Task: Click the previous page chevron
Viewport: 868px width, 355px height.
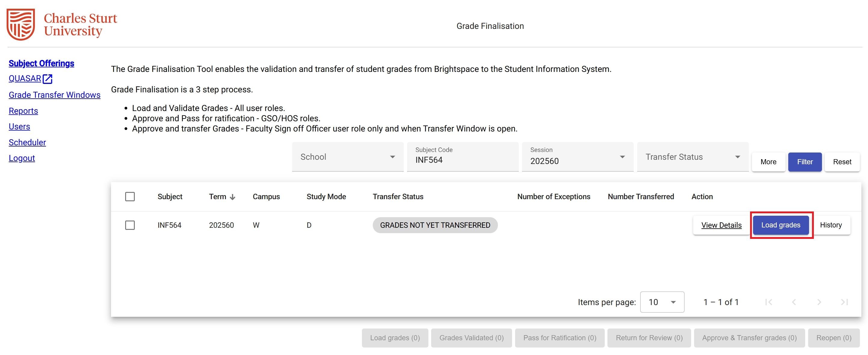Action: tap(794, 302)
